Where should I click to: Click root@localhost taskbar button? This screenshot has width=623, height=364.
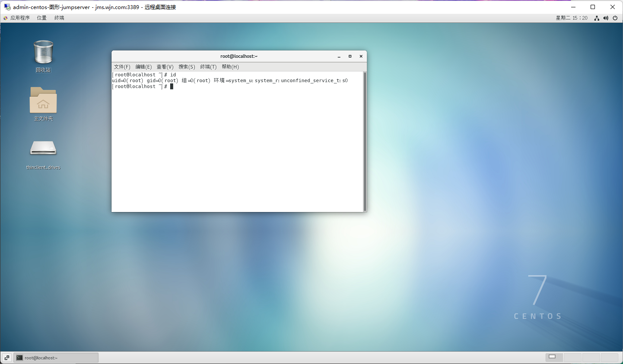tap(56, 358)
